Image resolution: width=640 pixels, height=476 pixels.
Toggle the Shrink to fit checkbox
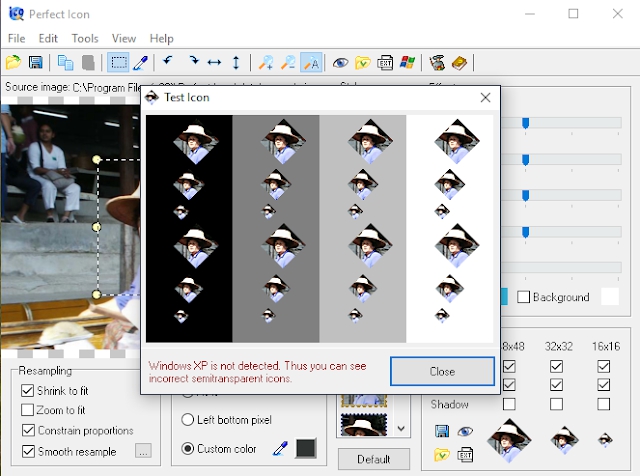tap(27, 390)
